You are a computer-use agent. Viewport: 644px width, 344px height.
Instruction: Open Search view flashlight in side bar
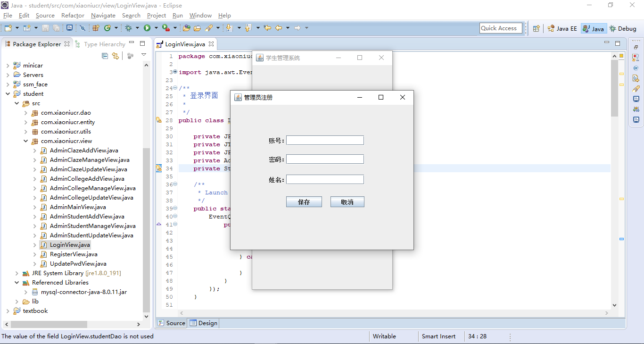[636, 89]
